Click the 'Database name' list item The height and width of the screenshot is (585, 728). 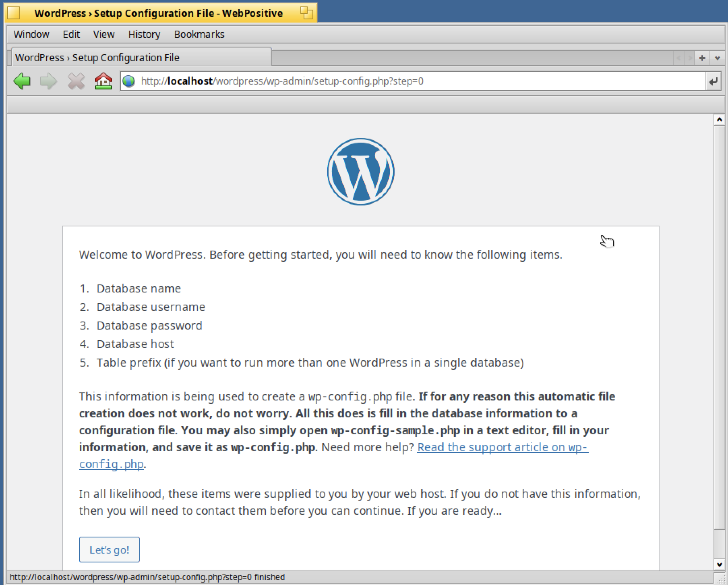(139, 288)
